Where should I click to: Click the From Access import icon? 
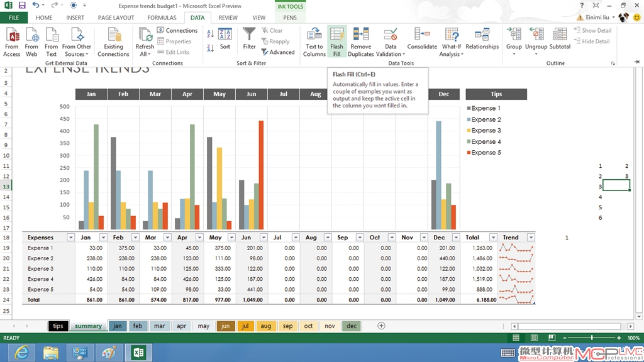coord(12,42)
